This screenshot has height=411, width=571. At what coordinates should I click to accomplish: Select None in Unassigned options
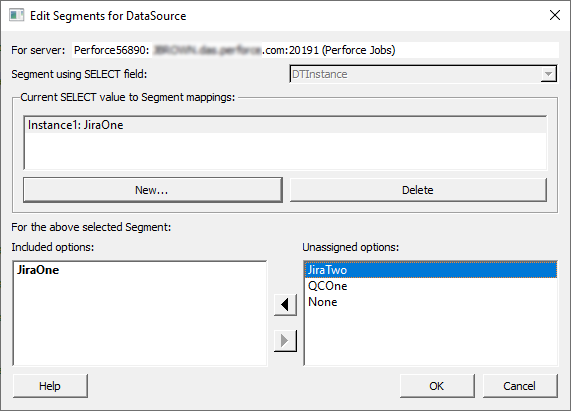[x=431, y=302]
